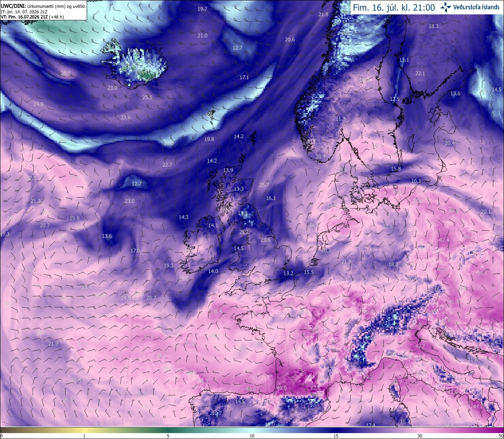This screenshot has height=439, width=504.
Task: Click the 22.1 value over Finland
Action: pyautogui.click(x=420, y=73)
